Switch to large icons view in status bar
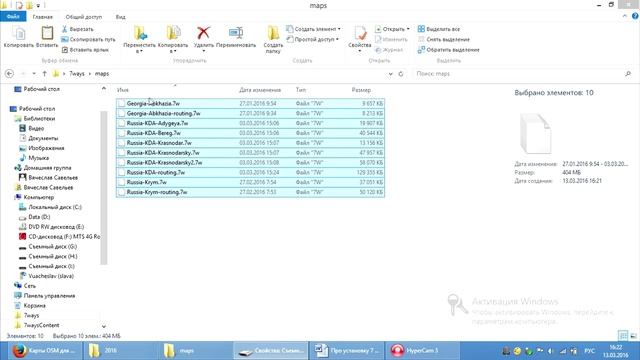 tap(633, 336)
